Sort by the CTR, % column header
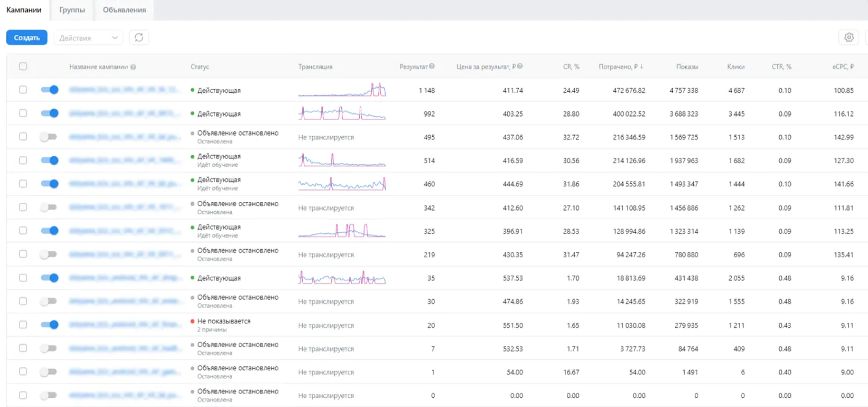 (781, 67)
